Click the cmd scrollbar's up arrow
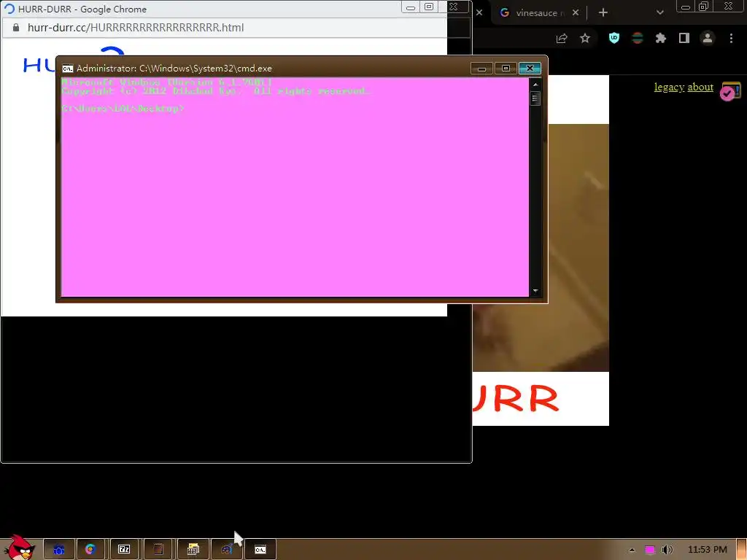Viewport: 747px width, 560px height. click(x=535, y=85)
